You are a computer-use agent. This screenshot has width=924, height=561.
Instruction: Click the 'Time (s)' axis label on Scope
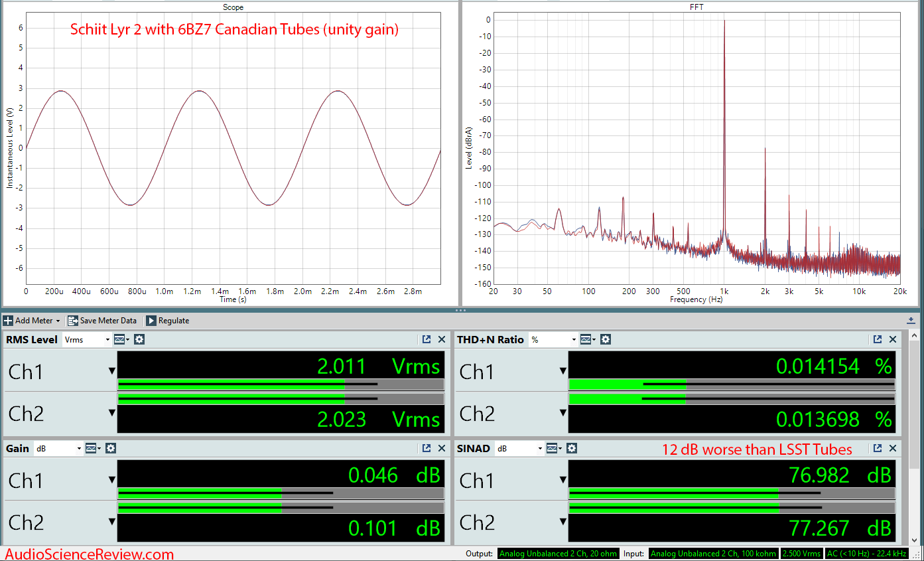[233, 300]
